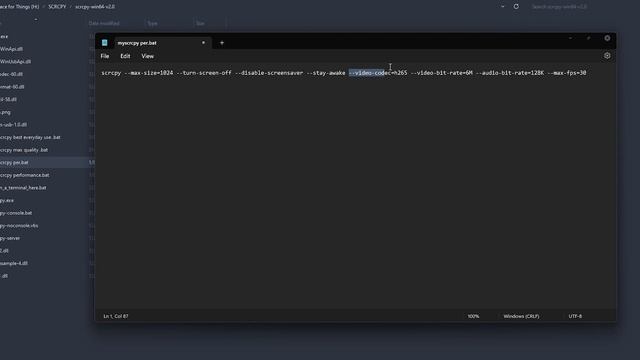Click --audio-bit-rate=128K in the editor
This screenshot has height=360, width=640.
point(509,73)
